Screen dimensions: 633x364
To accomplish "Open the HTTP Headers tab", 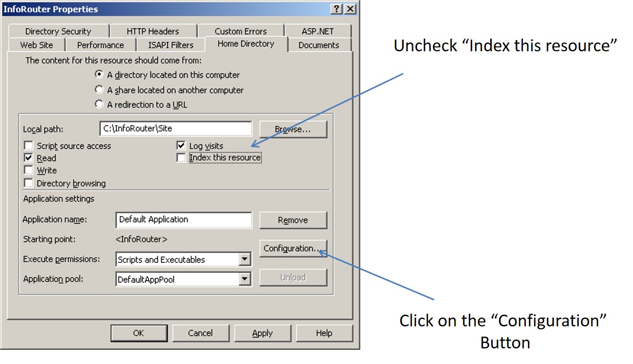I will [153, 31].
